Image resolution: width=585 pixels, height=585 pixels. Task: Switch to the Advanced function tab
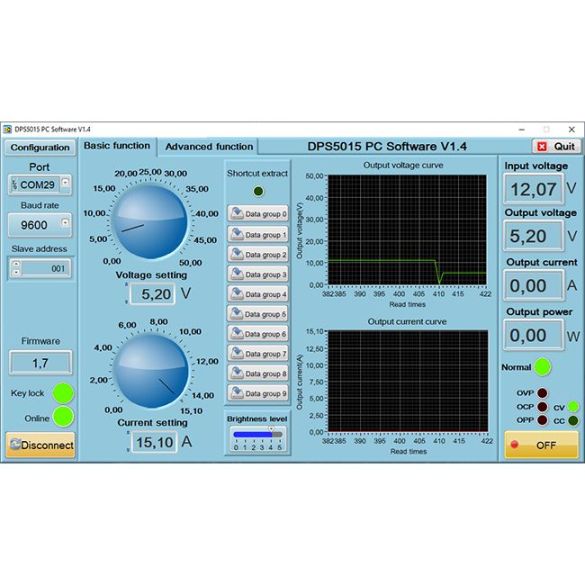pyautogui.click(x=209, y=147)
